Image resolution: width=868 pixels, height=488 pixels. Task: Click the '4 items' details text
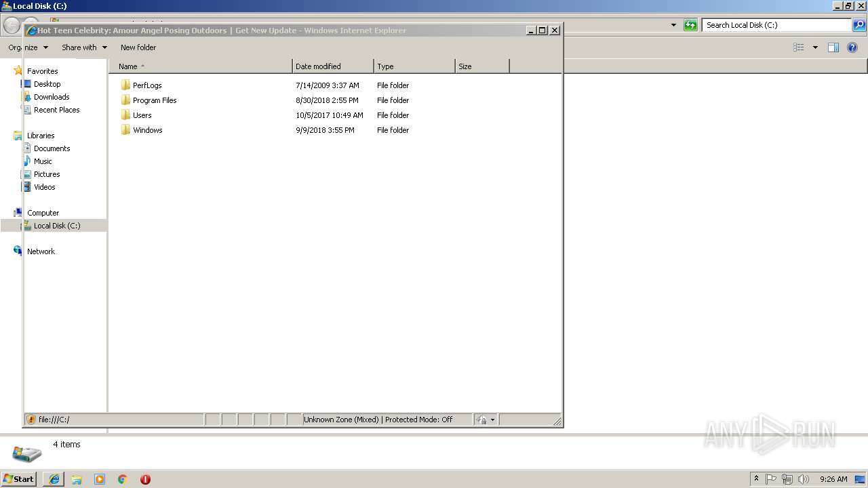[66, 445]
